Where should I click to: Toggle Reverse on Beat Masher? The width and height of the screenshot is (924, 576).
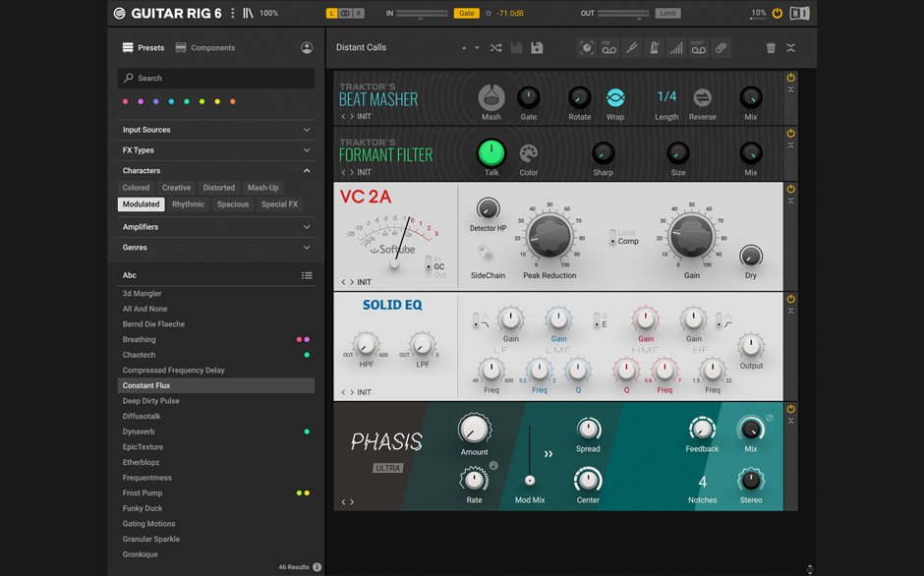tap(703, 98)
